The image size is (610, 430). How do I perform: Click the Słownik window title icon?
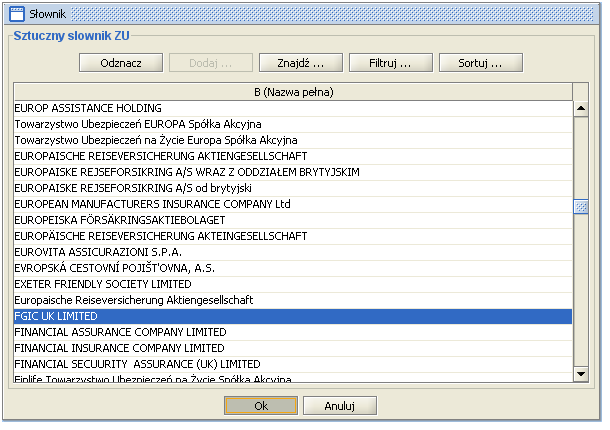coord(17,14)
